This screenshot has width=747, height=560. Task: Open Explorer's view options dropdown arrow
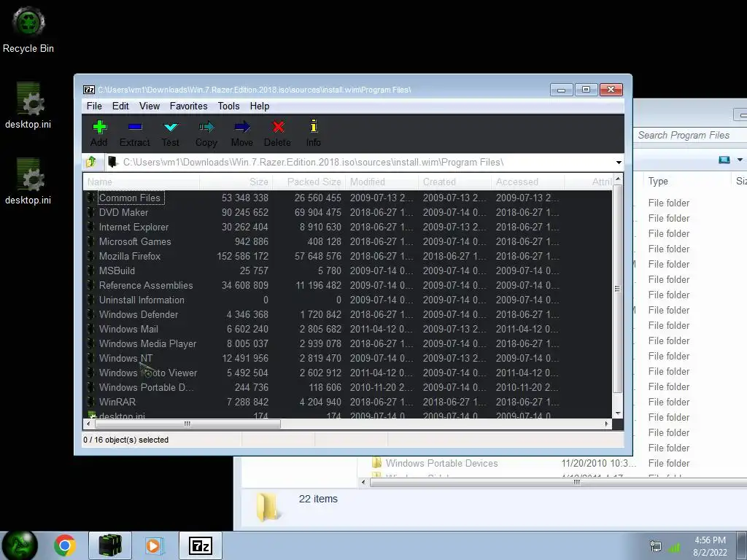coord(740,160)
